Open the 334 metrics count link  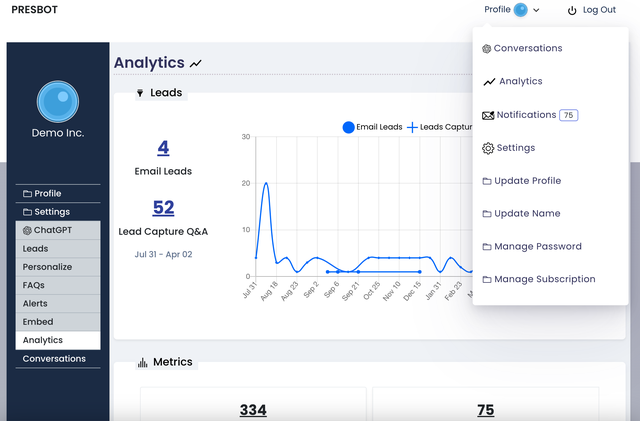253,410
